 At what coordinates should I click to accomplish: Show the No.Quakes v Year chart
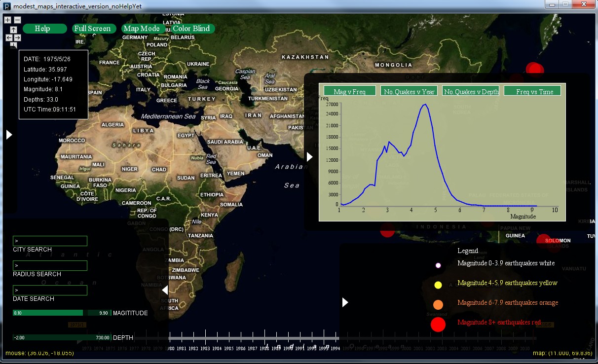(409, 91)
